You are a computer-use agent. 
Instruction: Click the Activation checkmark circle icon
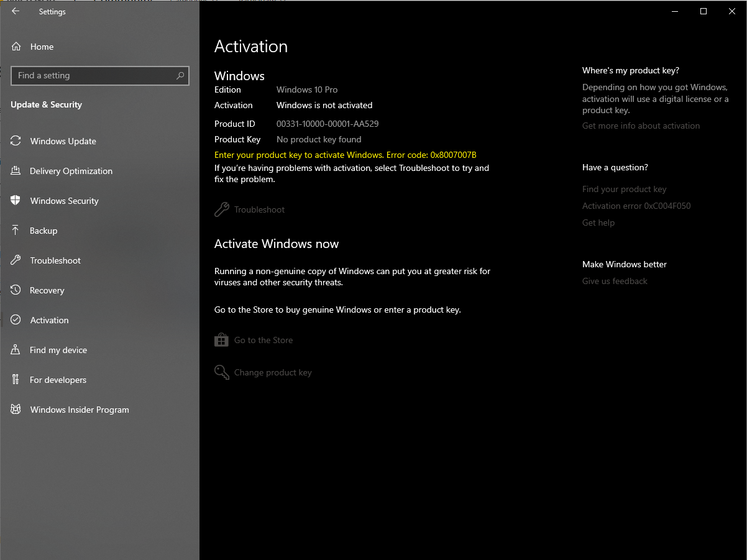coord(16,320)
